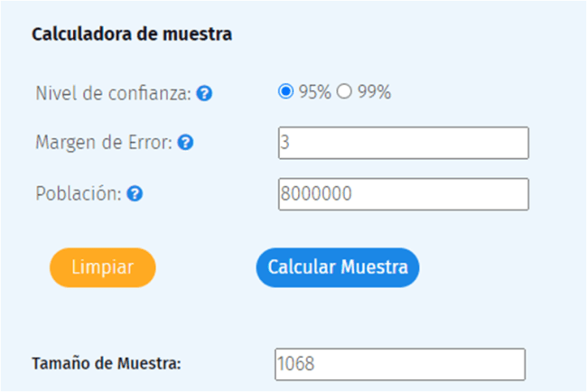Click the Población label text
This screenshot has height=392, width=587.
[79, 193]
